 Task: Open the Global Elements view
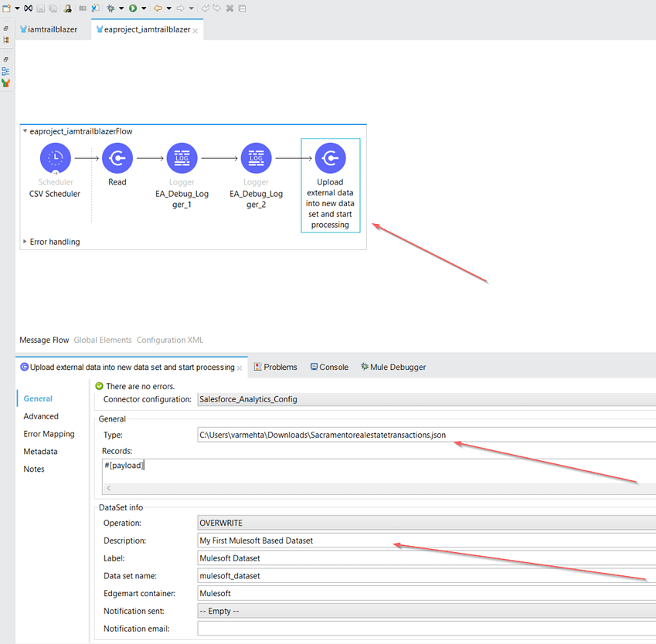tap(103, 340)
